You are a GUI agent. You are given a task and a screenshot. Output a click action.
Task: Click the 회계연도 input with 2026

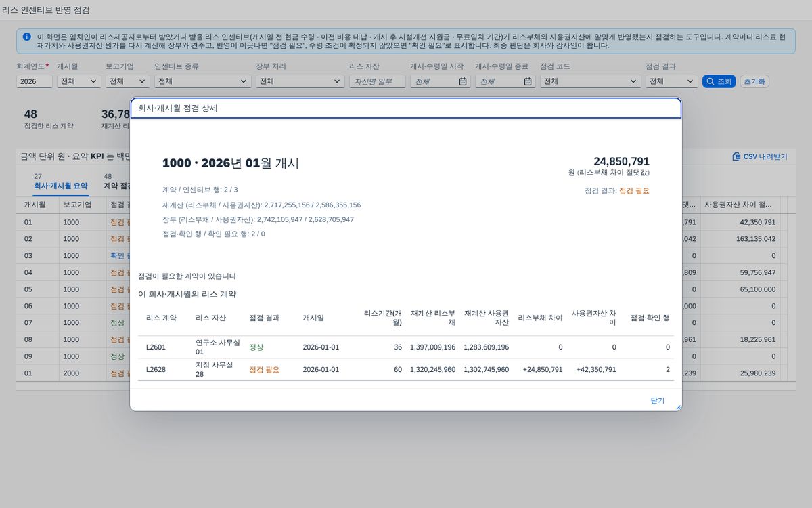point(35,81)
